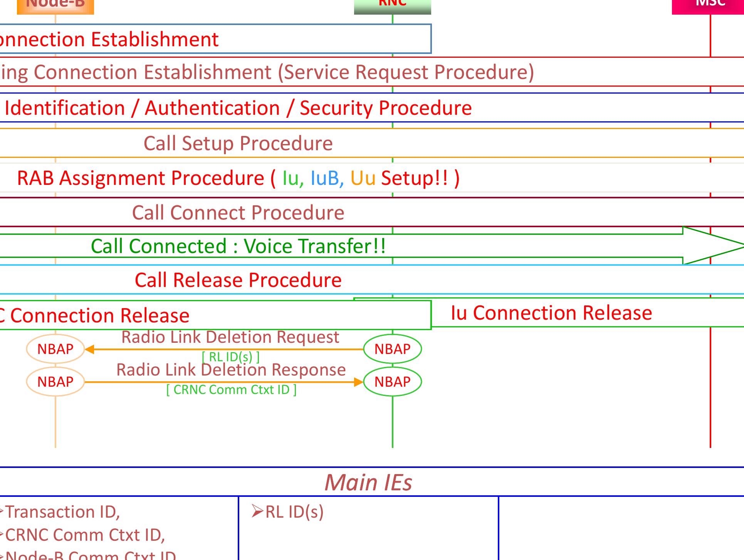Viewport: 744px width, 560px height.
Task: Click the Identification / Authentication / Security banner
Action: tap(237, 108)
